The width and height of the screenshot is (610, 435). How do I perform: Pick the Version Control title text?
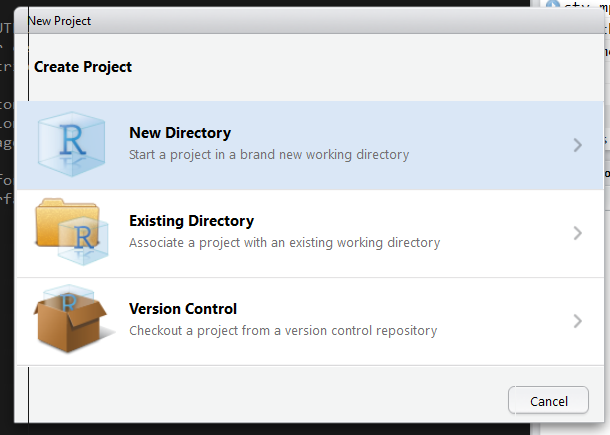[183, 309]
